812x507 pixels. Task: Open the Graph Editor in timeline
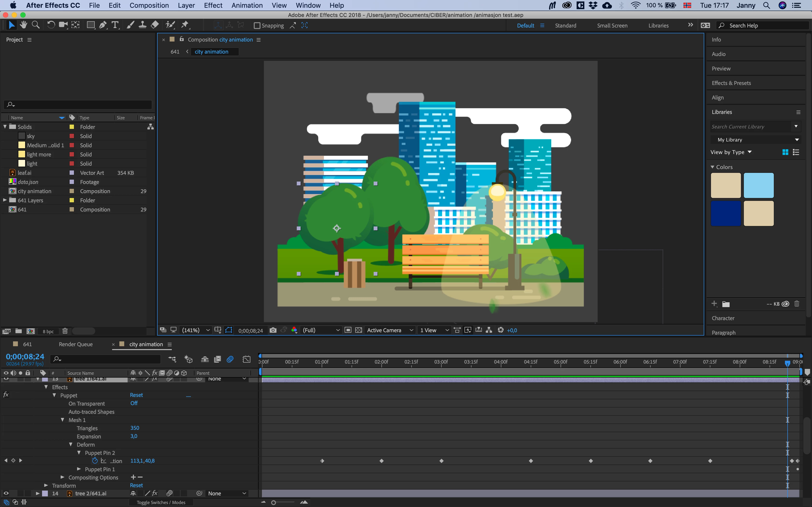(x=246, y=359)
